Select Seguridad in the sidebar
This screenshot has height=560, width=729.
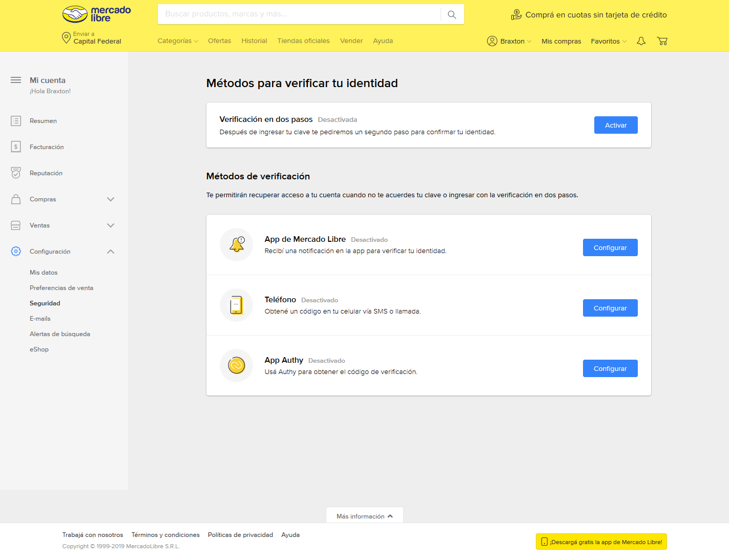coord(45,303)
